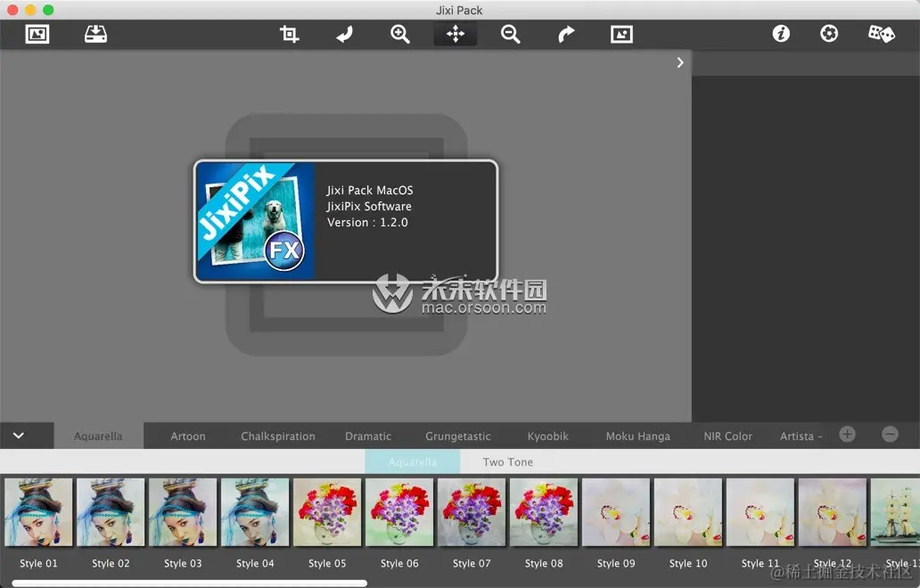Click the randomize dice icon
Screen dimensions: 920x588
click(882, 34)
